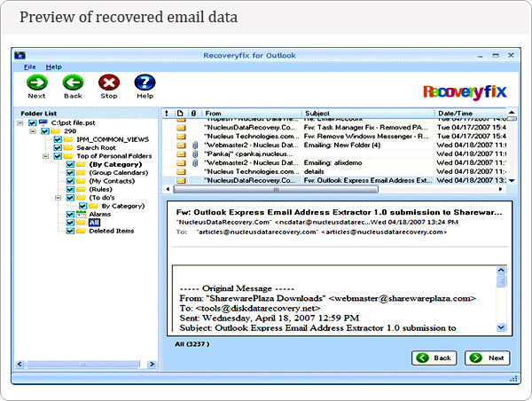The width and height of the screenshot is (532, 401).
Task: Toggle the Search Root checkbox
Action: click(58, 147)
